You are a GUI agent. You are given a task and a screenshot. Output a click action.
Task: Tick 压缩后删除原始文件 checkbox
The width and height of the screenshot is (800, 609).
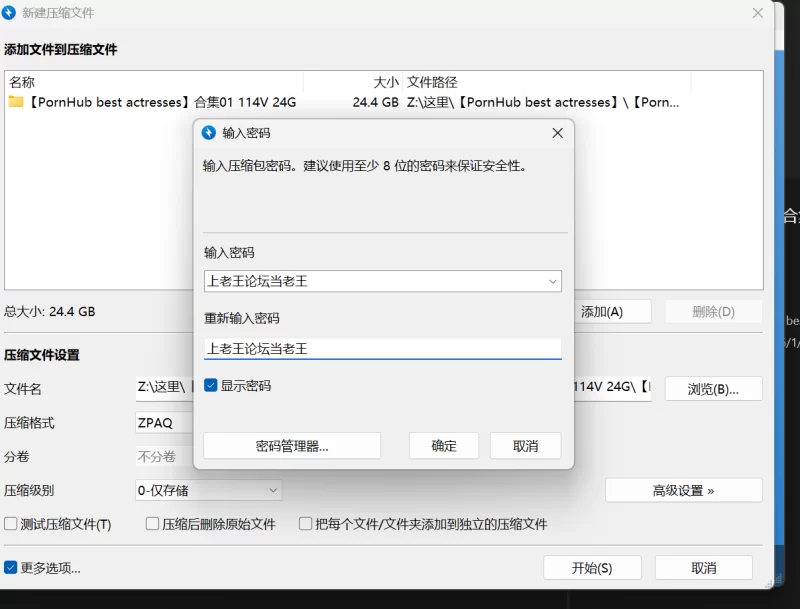click(152, 524)
